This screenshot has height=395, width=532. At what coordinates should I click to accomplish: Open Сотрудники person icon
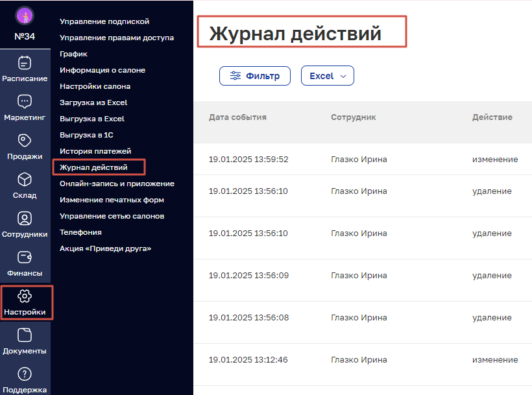[x=25, y=219]
